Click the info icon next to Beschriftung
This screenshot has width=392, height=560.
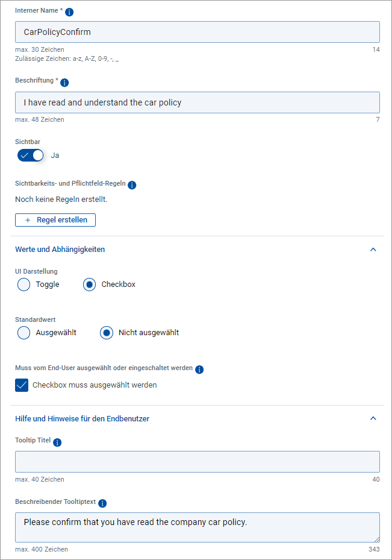pos(64,83)
